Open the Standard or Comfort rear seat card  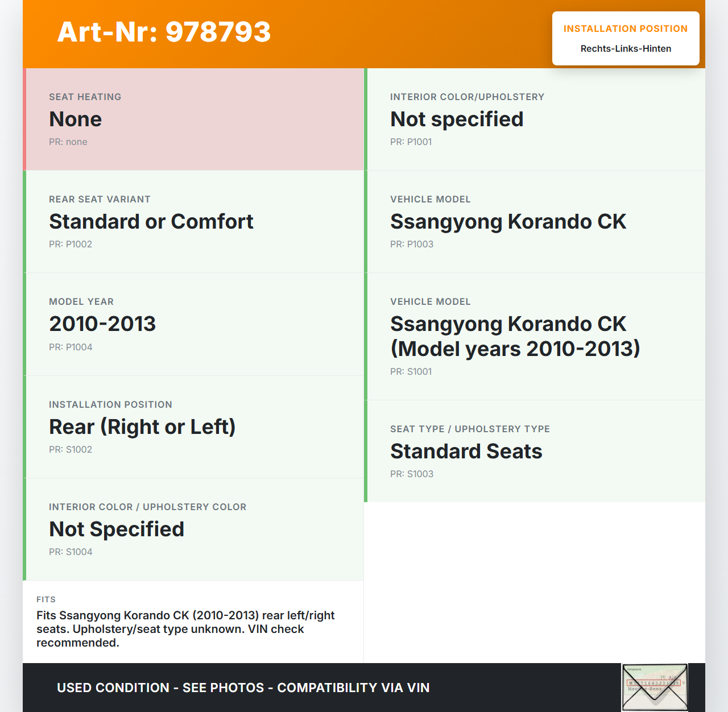click(x=195, y=222)
